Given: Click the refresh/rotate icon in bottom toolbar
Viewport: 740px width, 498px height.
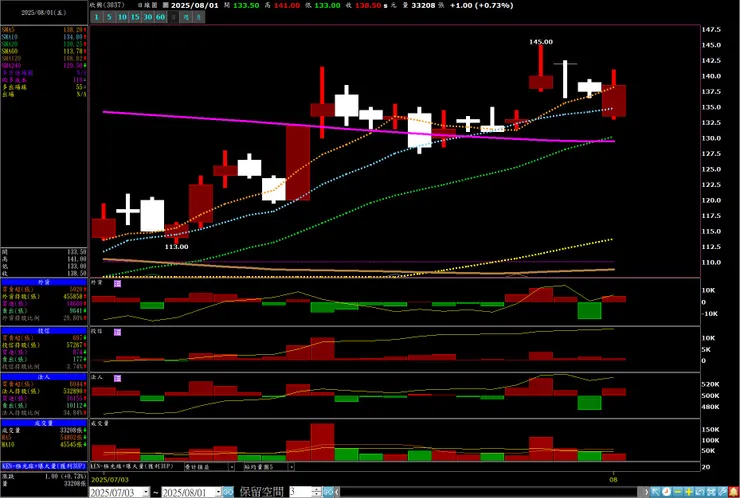Looking at the screenshot, I should coord(700,492).
